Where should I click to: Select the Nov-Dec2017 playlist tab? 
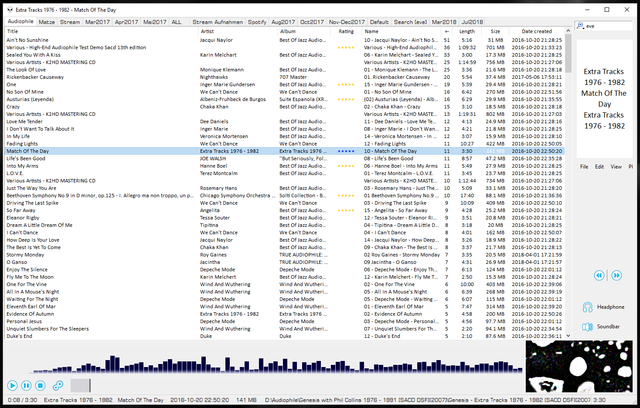tap(347, 20)
